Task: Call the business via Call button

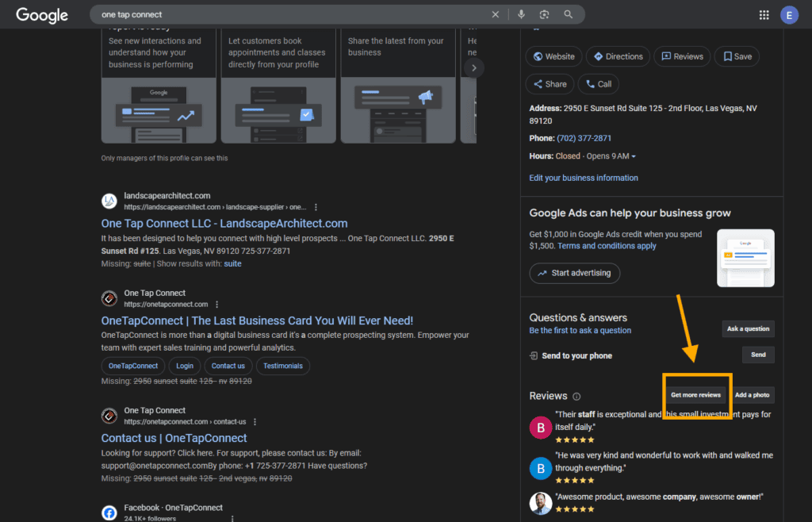Action: (x=598, y=84)
